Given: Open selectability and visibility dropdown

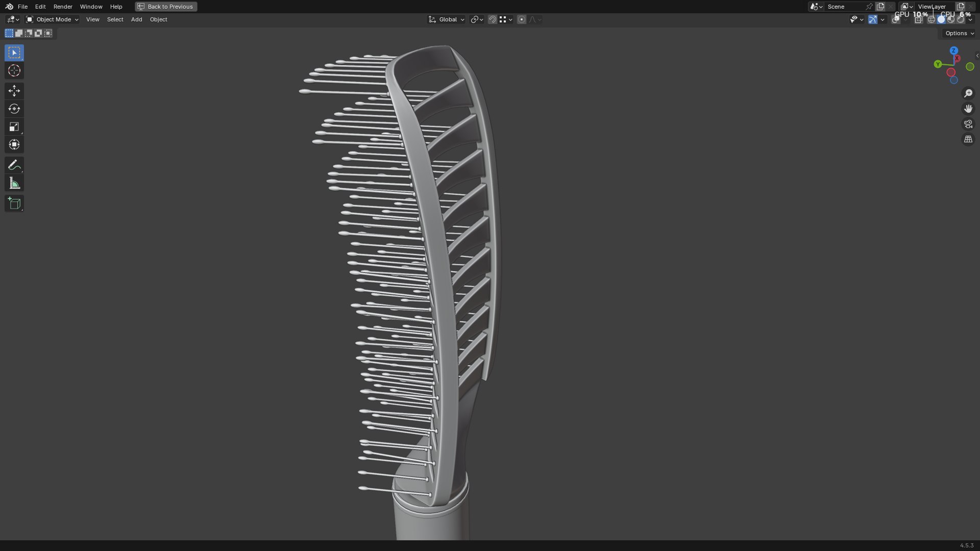Looking at the screenshot, I should click(x=856, y=19).
